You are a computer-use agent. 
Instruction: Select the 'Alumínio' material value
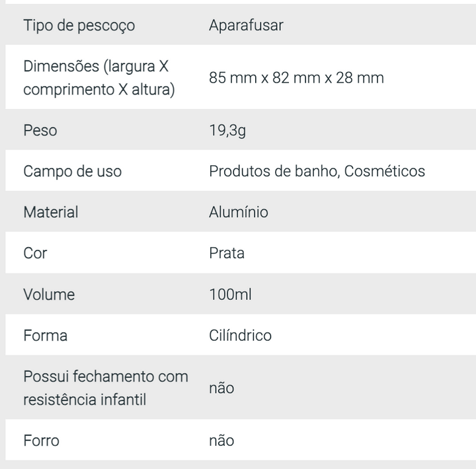point(239,212)
